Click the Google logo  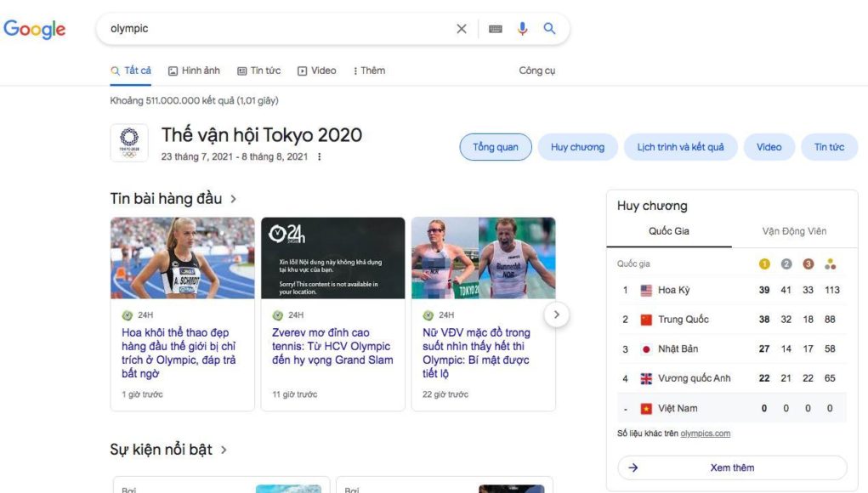tap(34, 29)
